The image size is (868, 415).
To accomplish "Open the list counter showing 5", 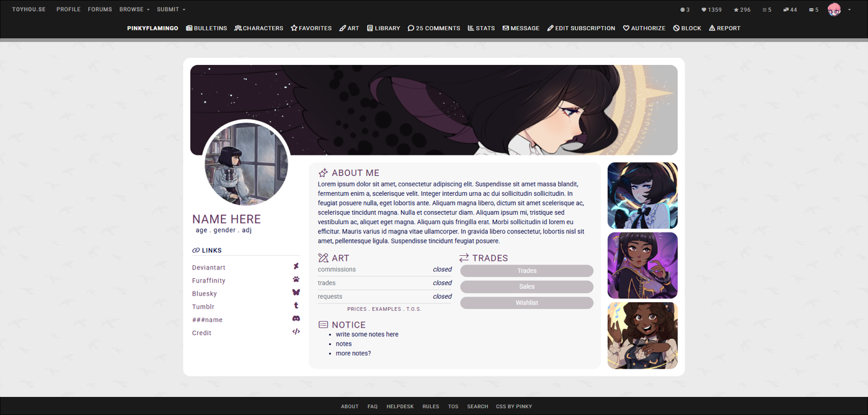I will point(767,9).
